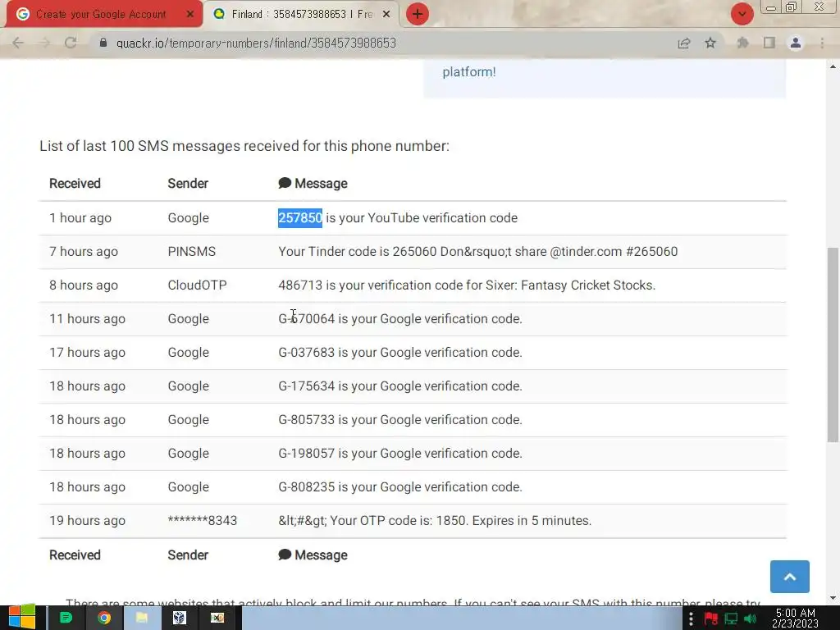This screenshot has height=630, width=840.
Task: Close the Finland number tab
Action: tap(386, 15)
